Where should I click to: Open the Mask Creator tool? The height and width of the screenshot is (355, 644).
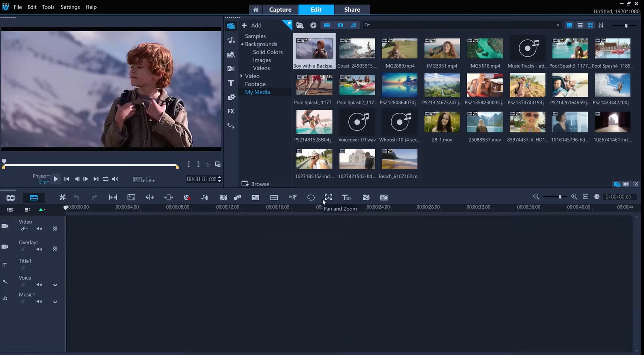pos(311,197)
